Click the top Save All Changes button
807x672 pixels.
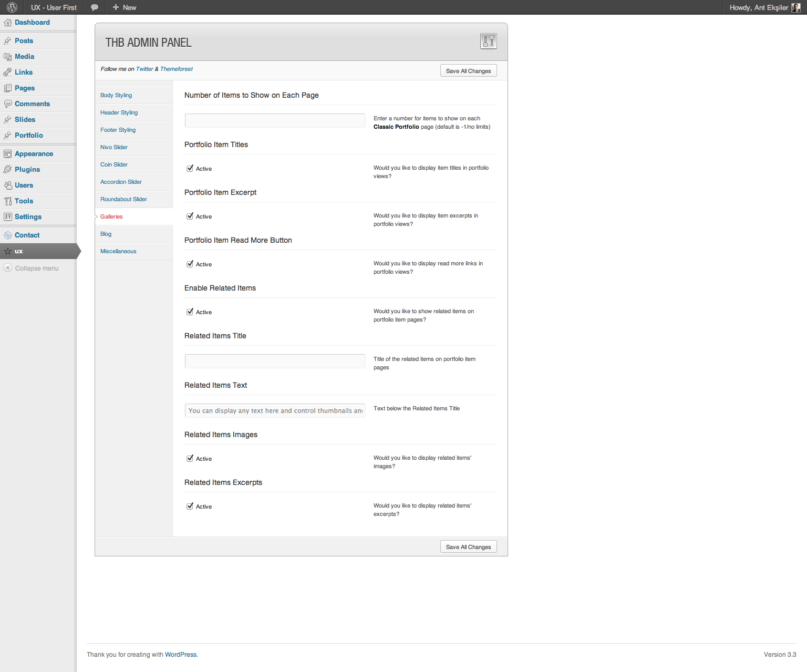pos(468,71)
